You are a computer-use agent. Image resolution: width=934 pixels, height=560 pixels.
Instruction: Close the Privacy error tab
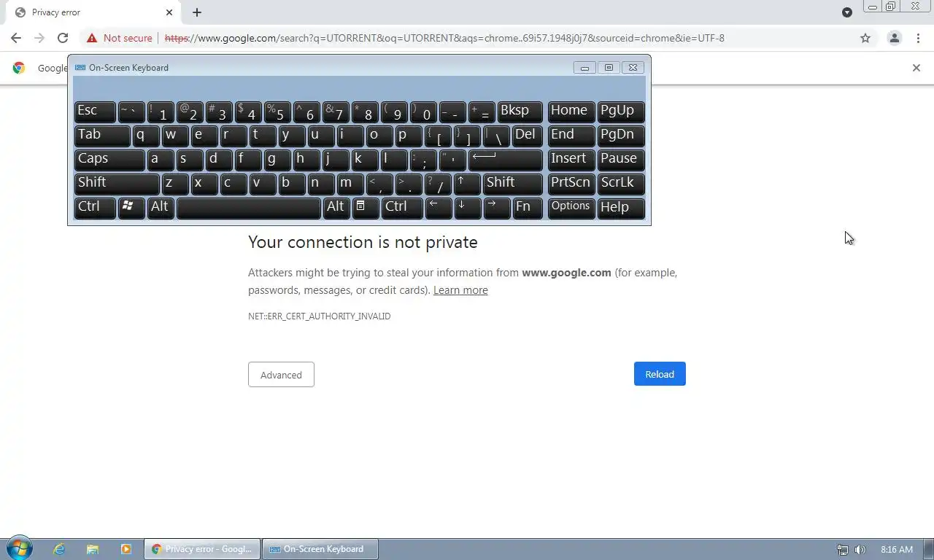[169, 12]
